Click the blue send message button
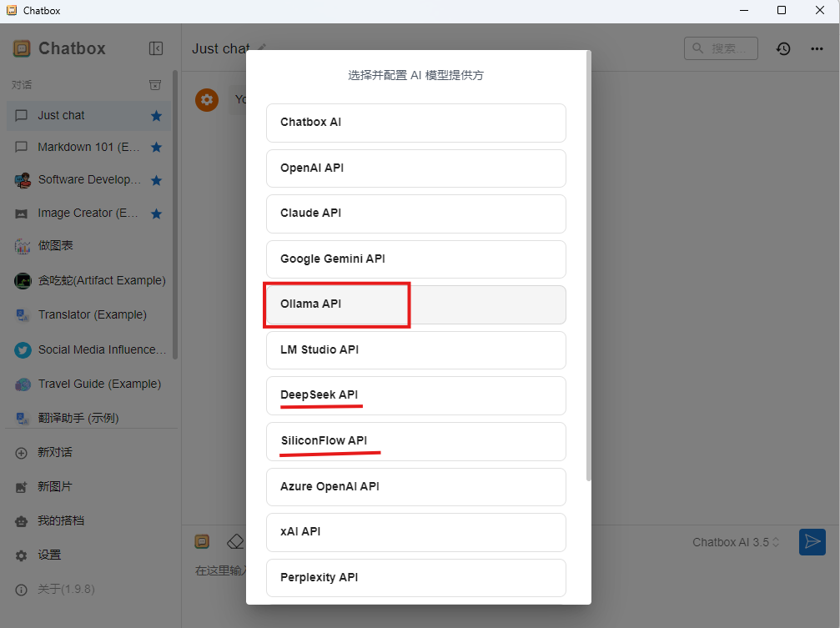Viewport: 840px width, 628px height. coord(812,542)
